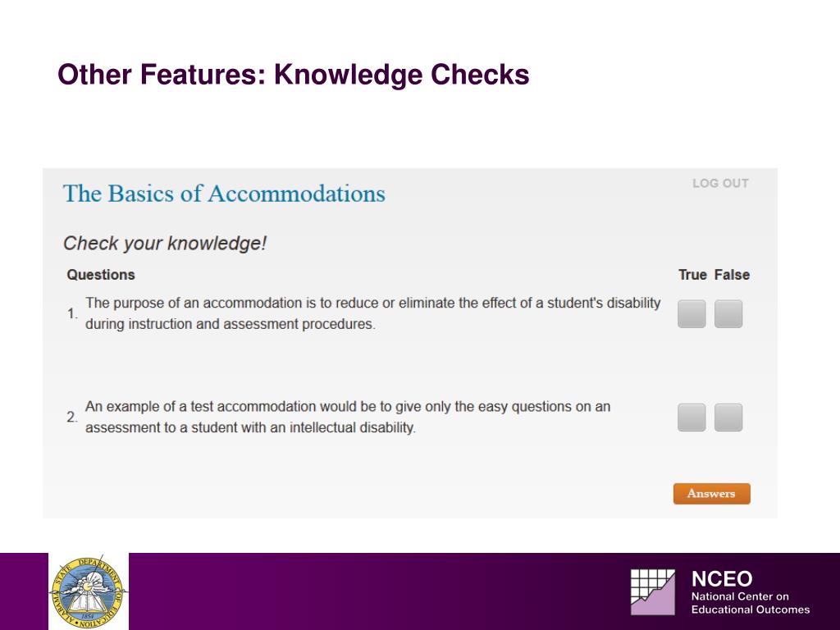Click question 1 text about accommodation purpose

pos(373,313)
